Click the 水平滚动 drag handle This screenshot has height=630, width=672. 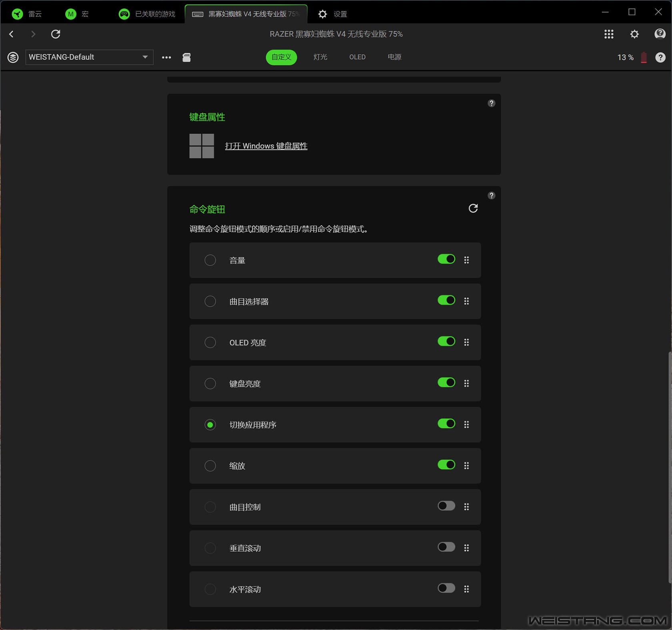click(466, 589)
